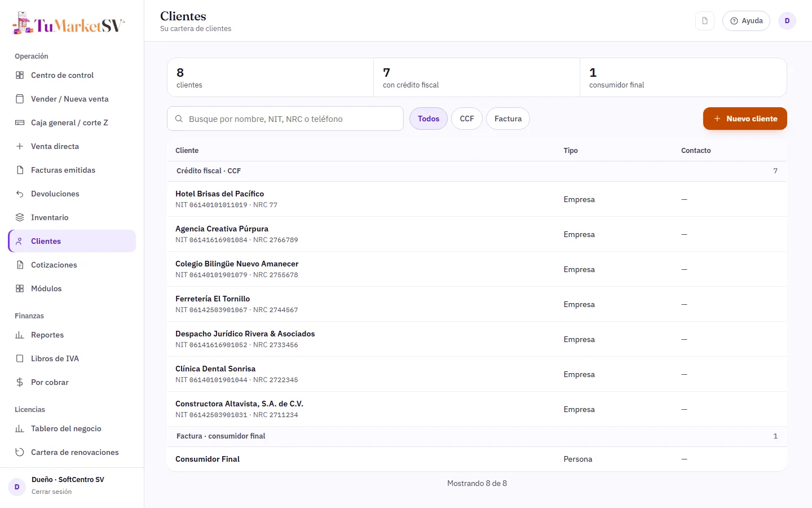Click the Cerrar sesión link
812x508 pixels.
tap(51, 492)
